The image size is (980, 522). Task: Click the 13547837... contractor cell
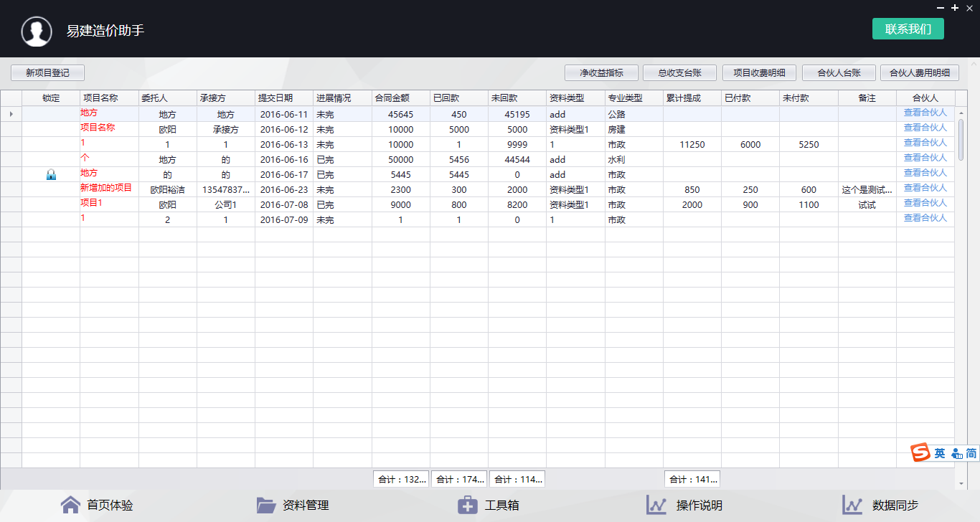coord(226,190)
